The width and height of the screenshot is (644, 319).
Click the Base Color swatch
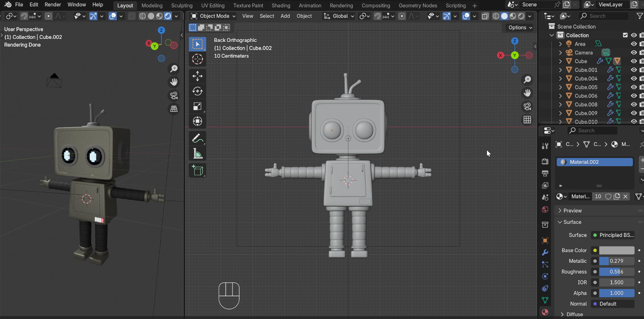pos(617,250)
